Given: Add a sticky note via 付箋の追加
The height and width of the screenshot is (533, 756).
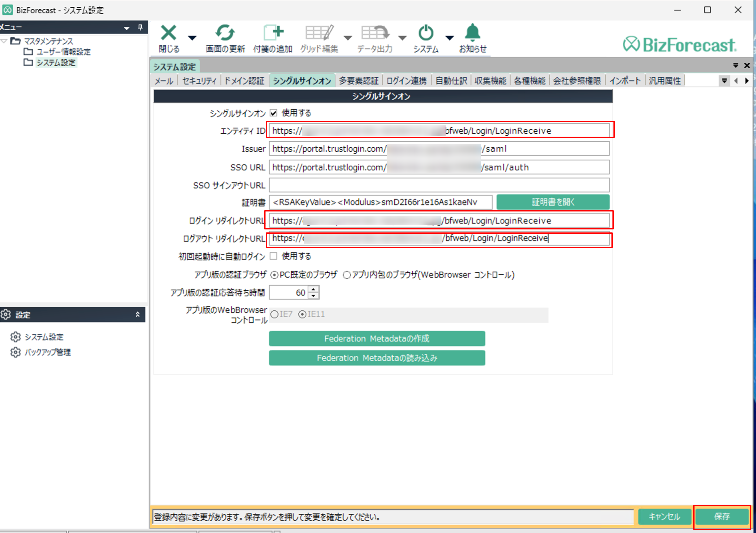Looking at the screenshot, I should tap(273, 33).
